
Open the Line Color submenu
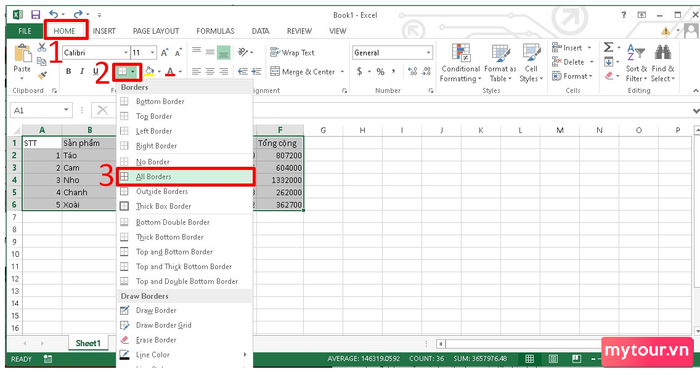tap(185, 355)
